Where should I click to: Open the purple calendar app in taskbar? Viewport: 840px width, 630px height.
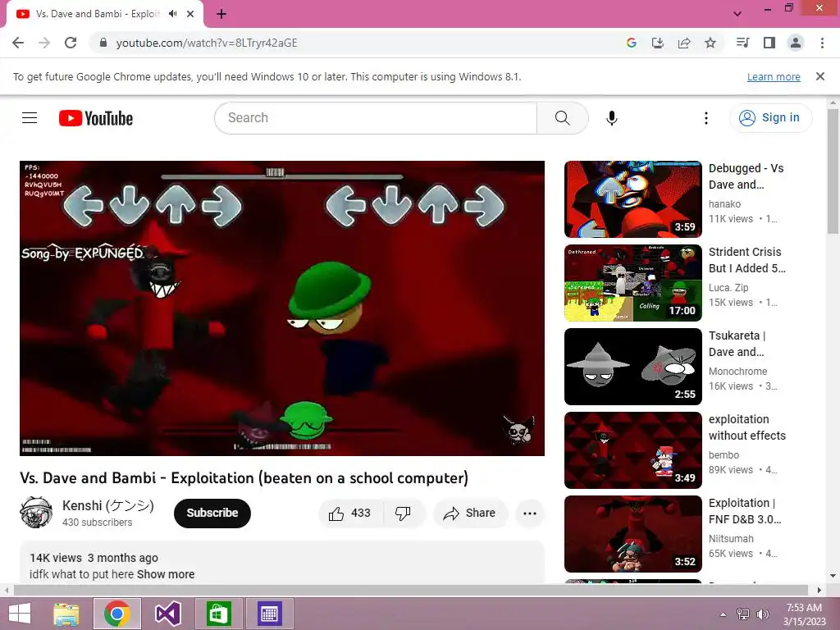pyautogui.click(x=269, y=614)
